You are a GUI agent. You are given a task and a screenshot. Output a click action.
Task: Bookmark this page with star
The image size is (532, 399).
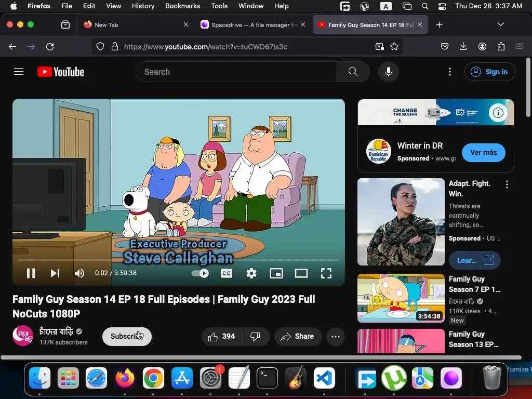(394, 46)
